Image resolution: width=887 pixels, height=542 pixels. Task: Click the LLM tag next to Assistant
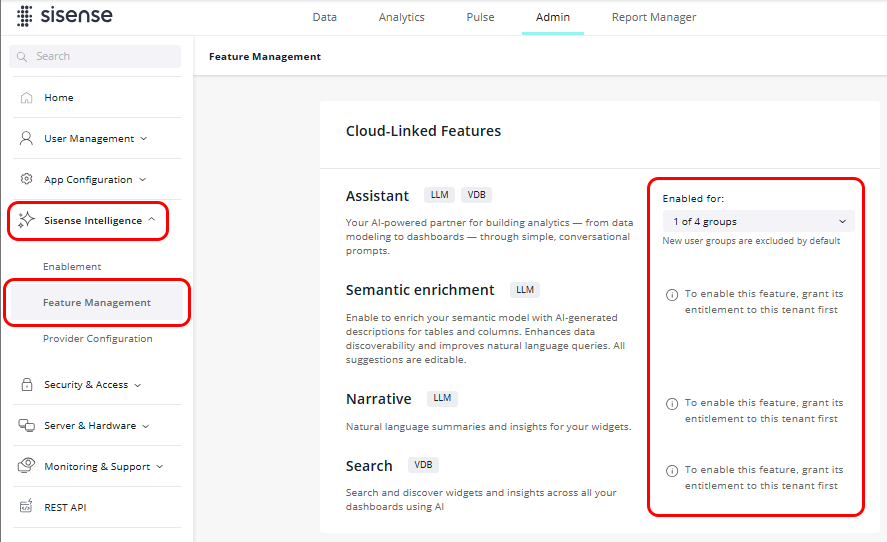(440, 195)
